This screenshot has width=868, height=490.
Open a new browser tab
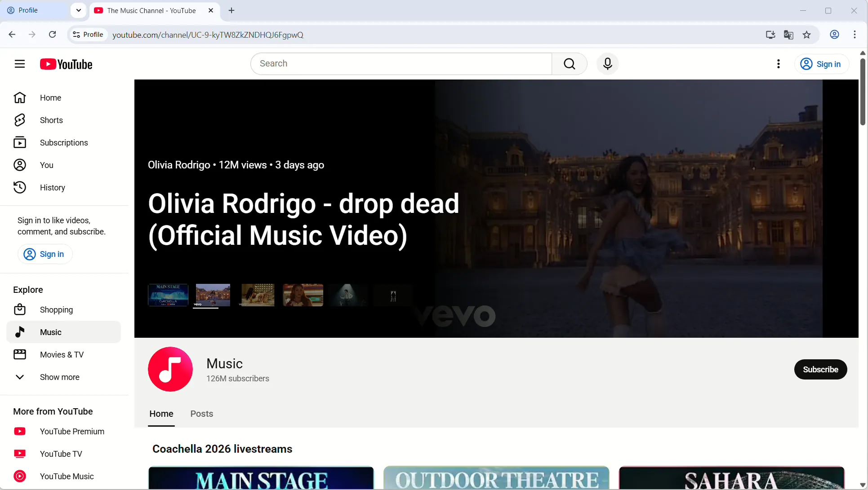(231, 10)
